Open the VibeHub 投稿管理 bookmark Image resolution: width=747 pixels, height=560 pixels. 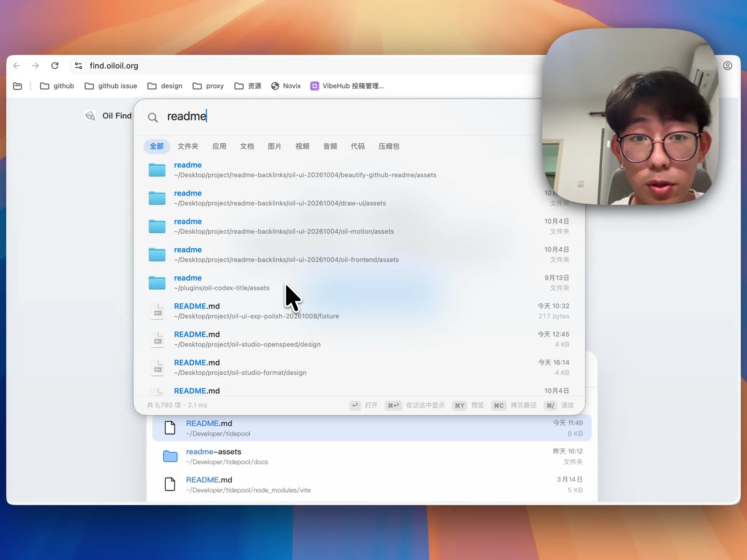[347, 86]
